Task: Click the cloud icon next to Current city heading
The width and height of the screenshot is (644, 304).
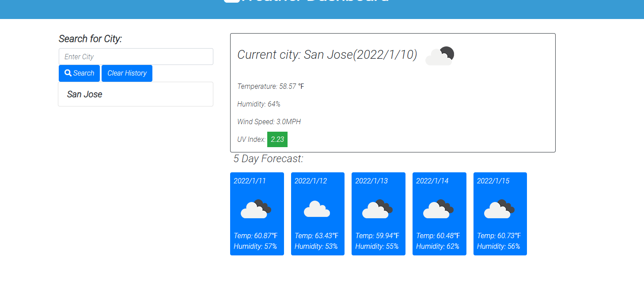Action: (439, 55)
